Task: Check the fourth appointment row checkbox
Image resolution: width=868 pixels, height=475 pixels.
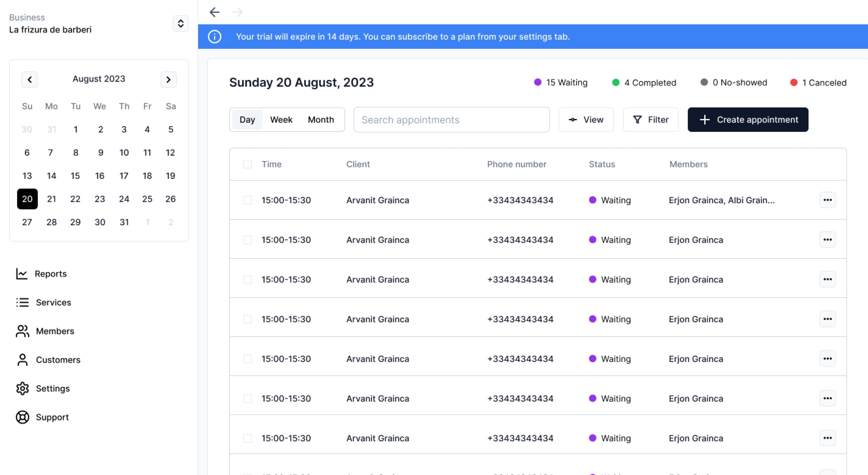Action: [247, 319]
